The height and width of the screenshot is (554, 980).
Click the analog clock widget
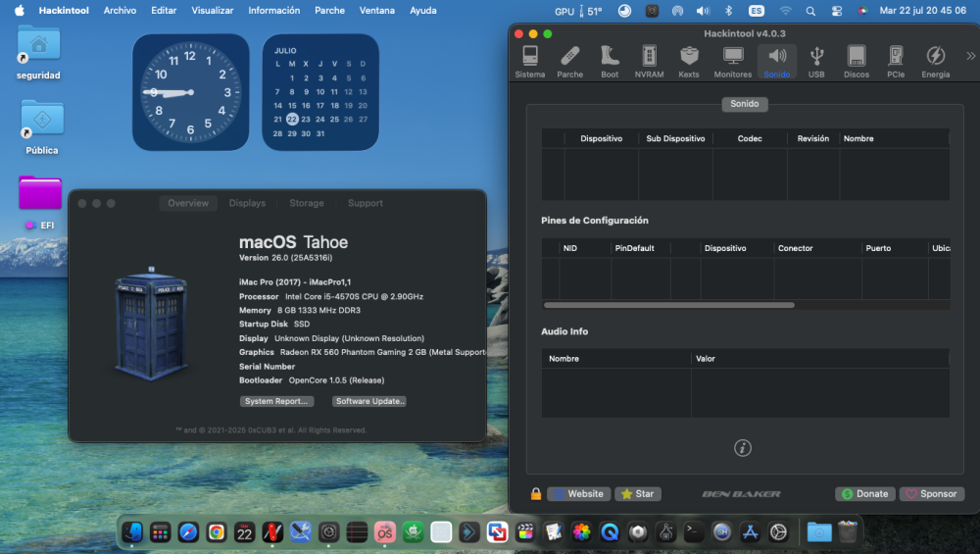click(x=191, y=92)
